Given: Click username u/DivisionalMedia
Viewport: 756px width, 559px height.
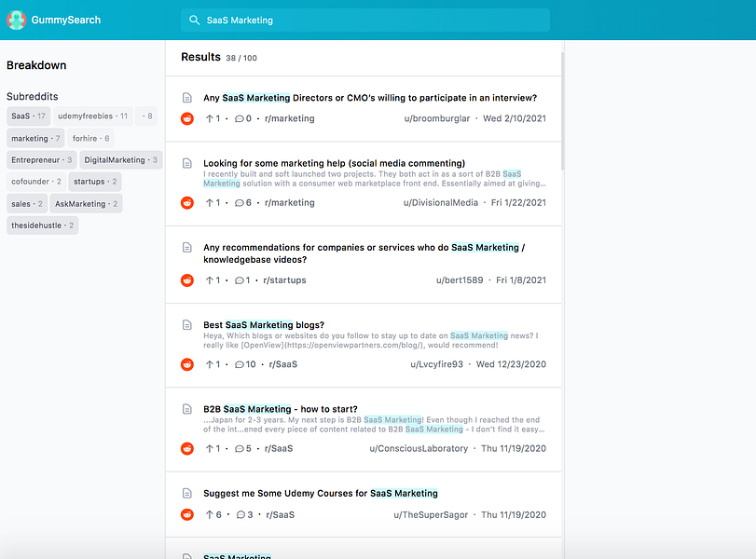Looking at the screenshot, I should click(441, 203).
